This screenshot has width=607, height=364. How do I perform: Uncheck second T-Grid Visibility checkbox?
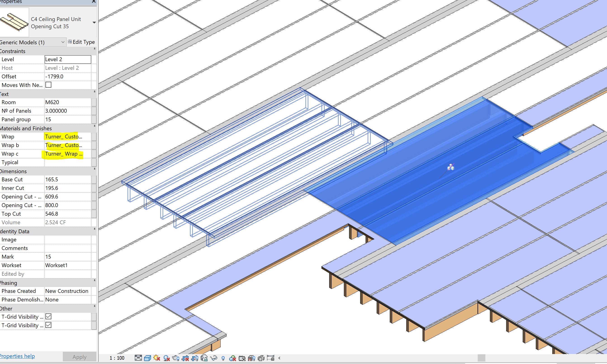(x=49, y=325)
